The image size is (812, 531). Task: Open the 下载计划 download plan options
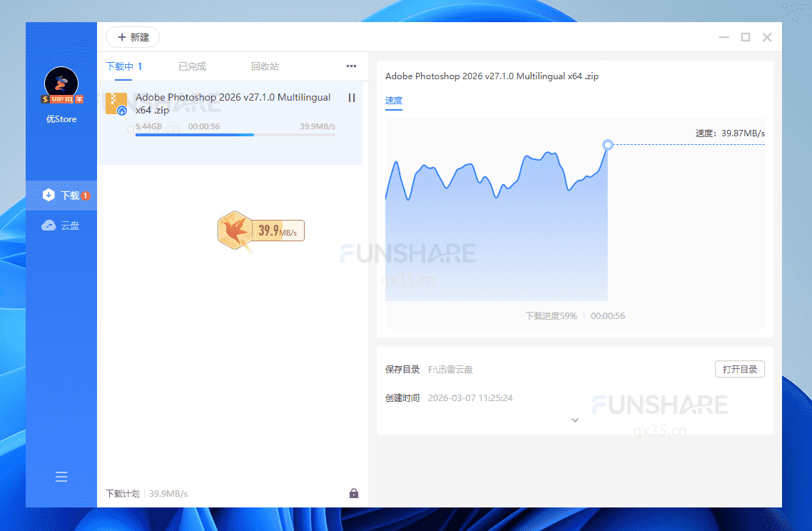pyautogui.click(x=122, y=492)
